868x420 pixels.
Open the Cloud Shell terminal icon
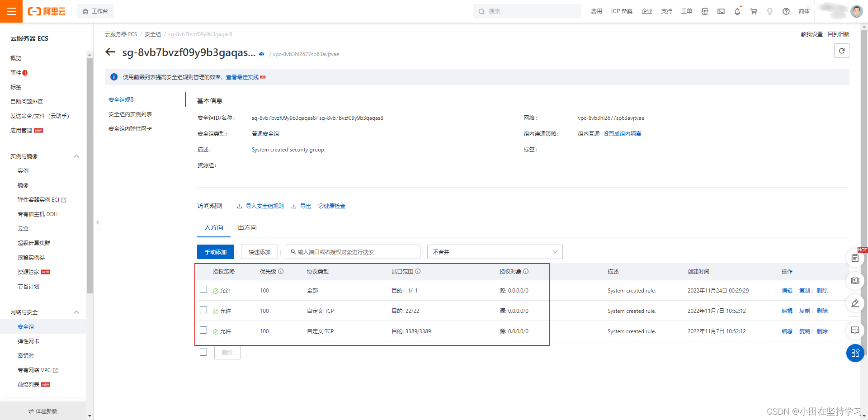721,11
